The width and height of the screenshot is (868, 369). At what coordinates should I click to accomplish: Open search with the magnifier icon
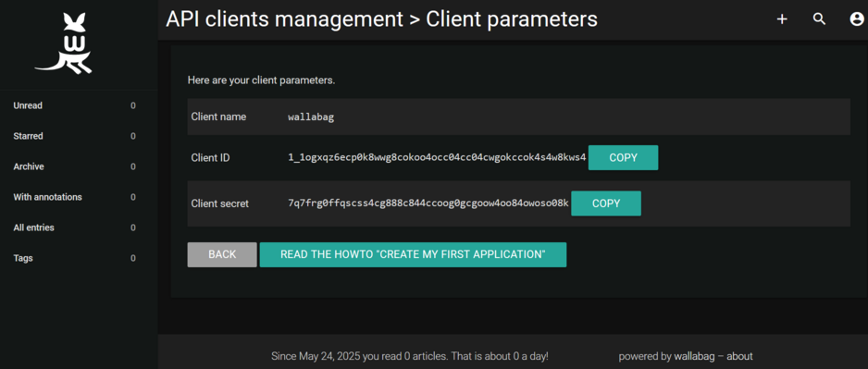point(819,19)
